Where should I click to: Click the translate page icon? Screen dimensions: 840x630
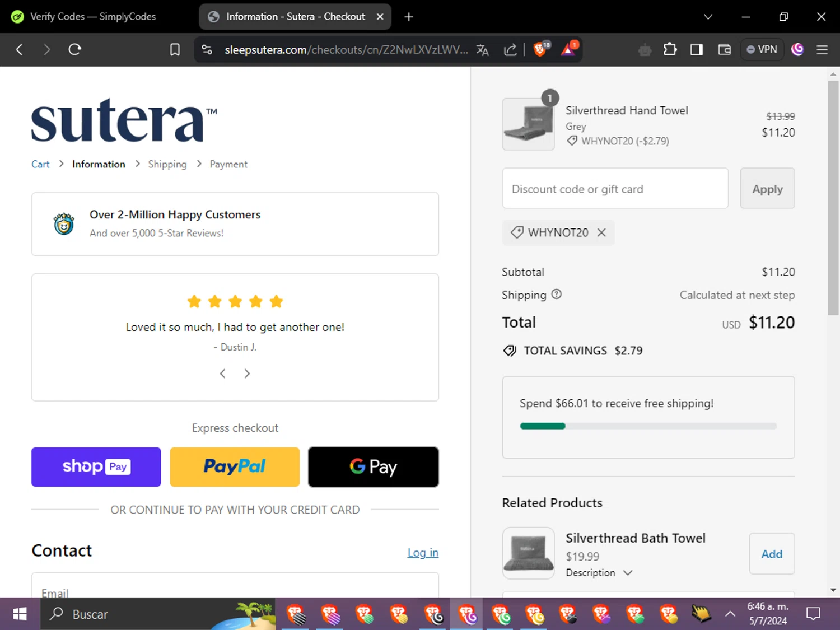tap(482, 50)
